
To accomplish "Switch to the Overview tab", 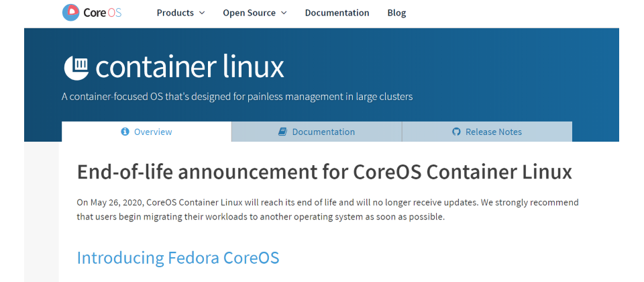I will [147, 132].
